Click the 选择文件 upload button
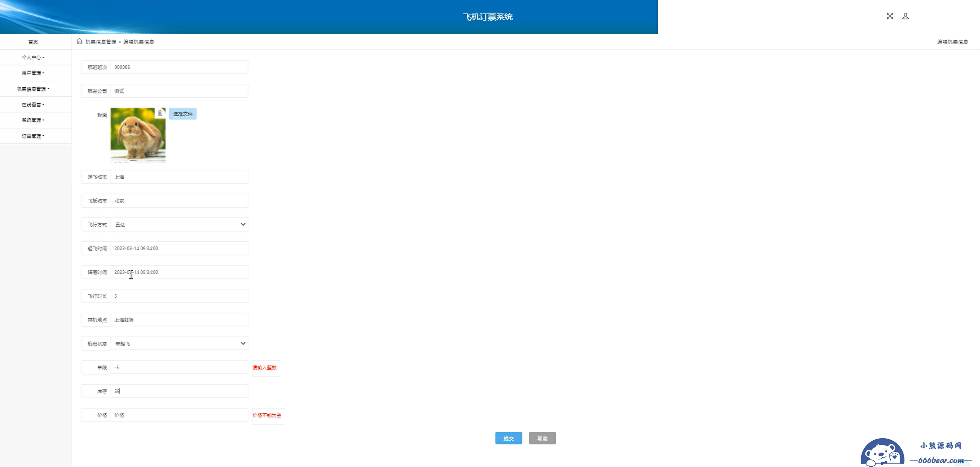The height and width of the screenshot is (467, 980). [183, 114]
